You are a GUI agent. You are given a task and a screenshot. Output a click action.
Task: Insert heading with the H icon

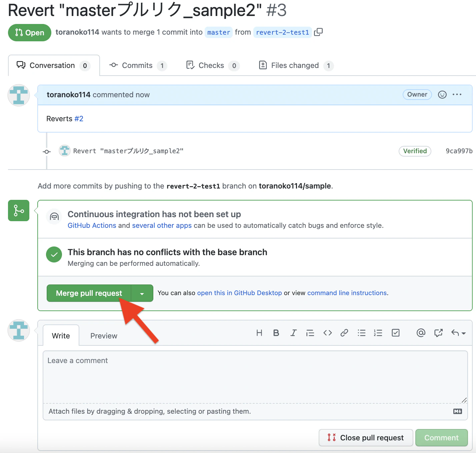click(259, 333)
